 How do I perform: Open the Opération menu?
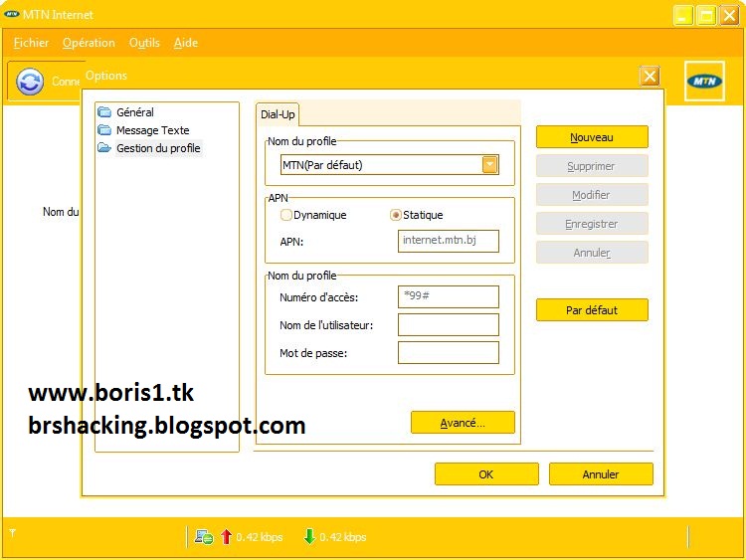click(89, 43)
